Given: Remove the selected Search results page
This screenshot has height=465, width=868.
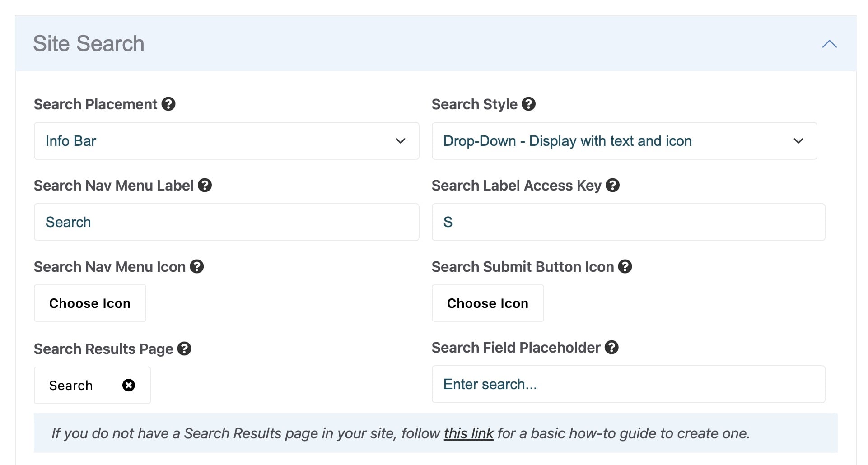Looking at the screenshot, I should pos(129,385).
